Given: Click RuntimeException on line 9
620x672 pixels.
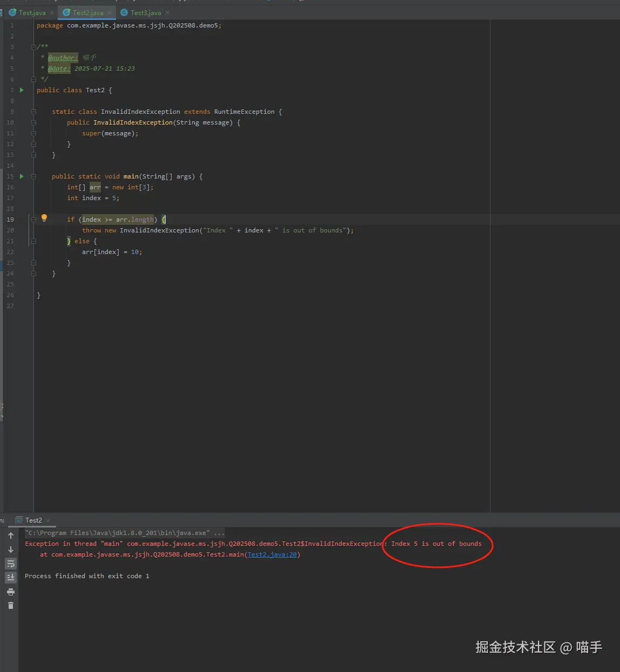Looking at the screenshot, I should click(x=244, y=112).
